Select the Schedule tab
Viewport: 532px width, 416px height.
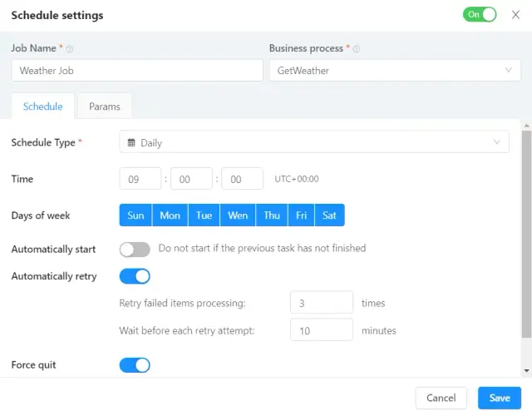point(43,106)
